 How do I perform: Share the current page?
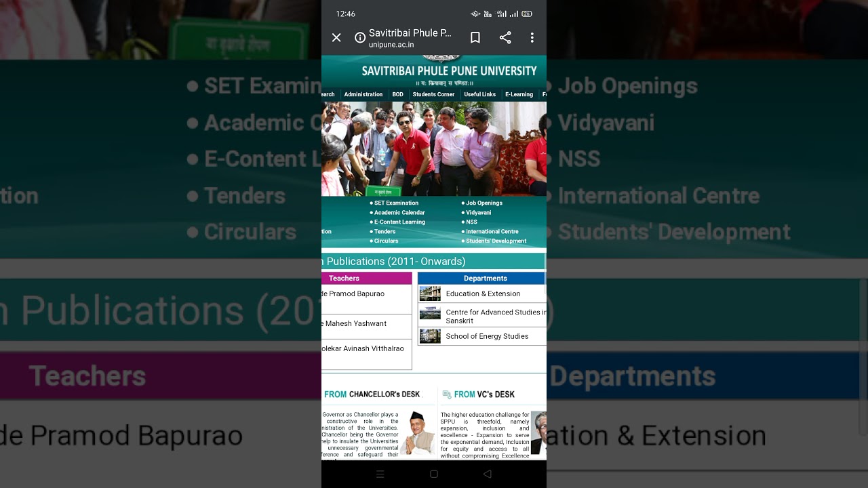505,38
